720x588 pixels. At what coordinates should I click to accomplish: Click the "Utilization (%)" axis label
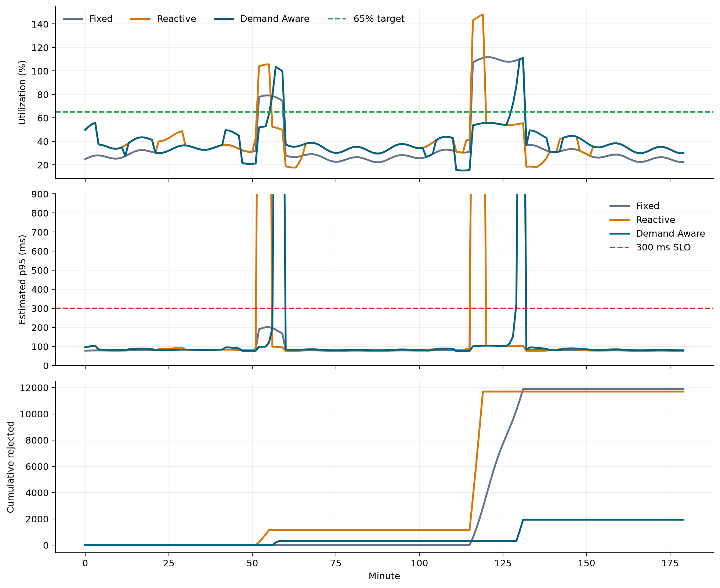(22, 92)
